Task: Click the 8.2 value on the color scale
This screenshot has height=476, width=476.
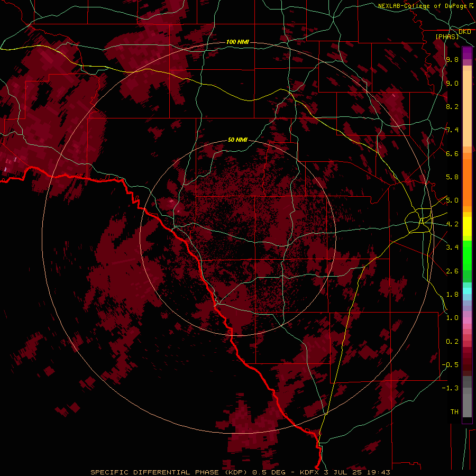Action: click(x=452, y=106)
